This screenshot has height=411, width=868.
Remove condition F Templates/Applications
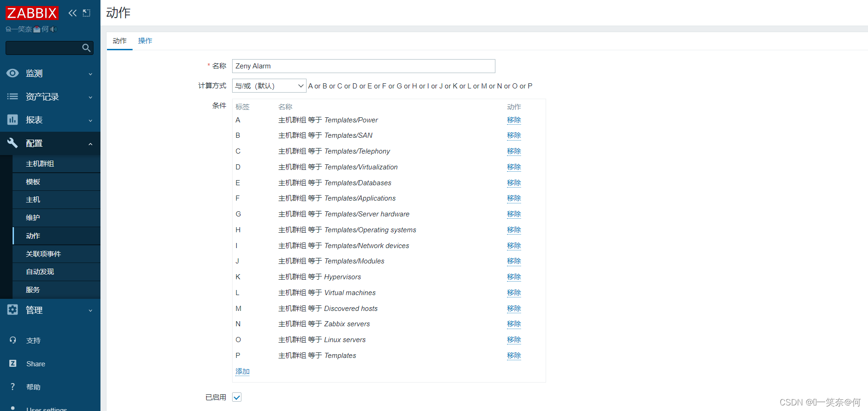(514, 198)
